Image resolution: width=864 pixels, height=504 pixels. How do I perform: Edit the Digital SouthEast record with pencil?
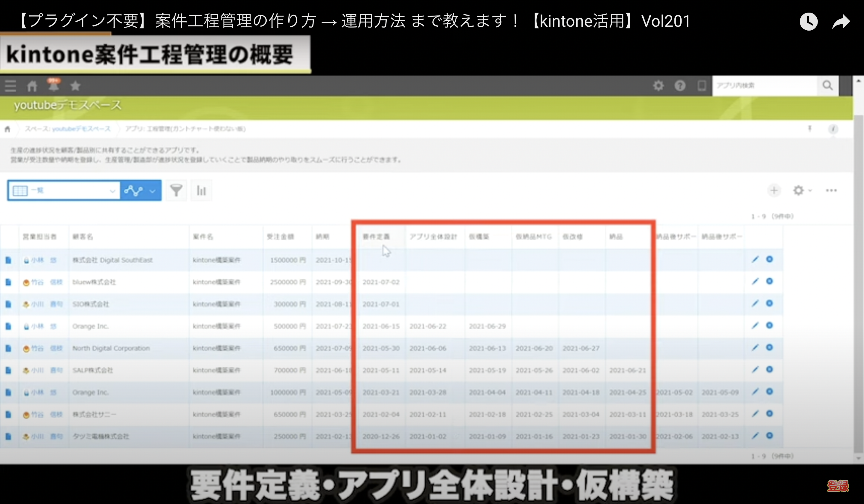(755, 259)
